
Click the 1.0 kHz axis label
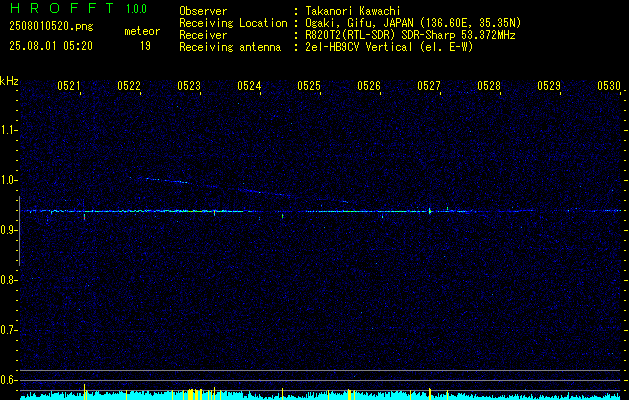8,181
